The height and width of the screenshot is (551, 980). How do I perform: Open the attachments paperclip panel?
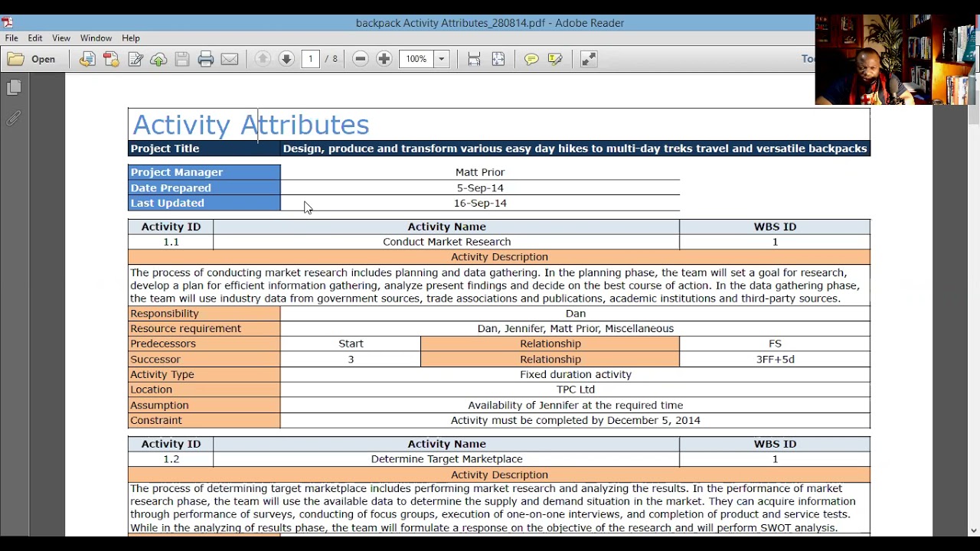(14, 119)
